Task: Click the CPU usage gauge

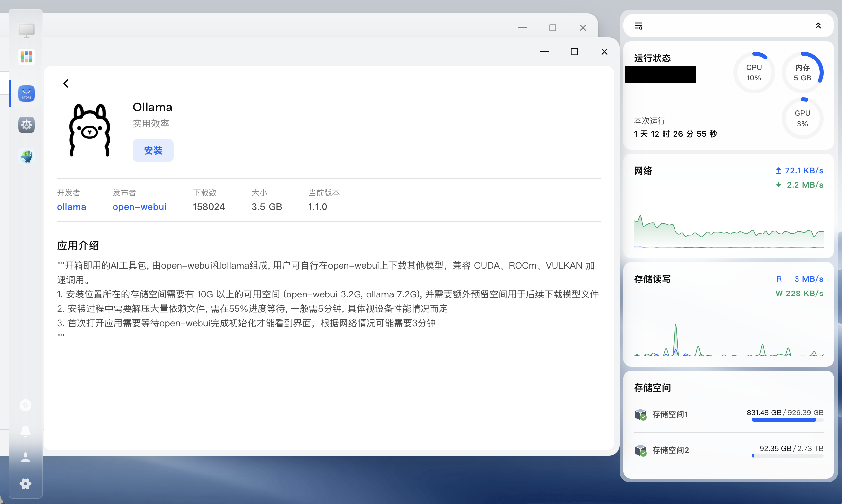Action: [x=754, y=72]
